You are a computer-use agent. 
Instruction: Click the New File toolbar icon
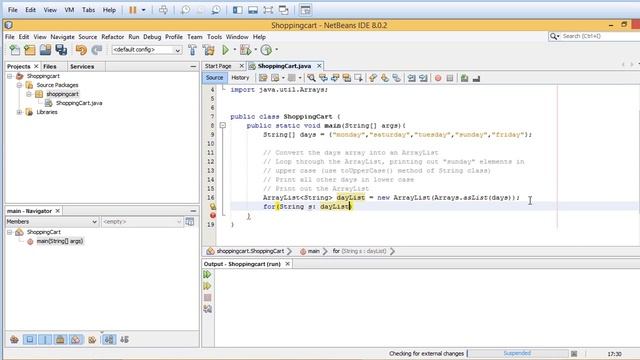tap(15, 50)
